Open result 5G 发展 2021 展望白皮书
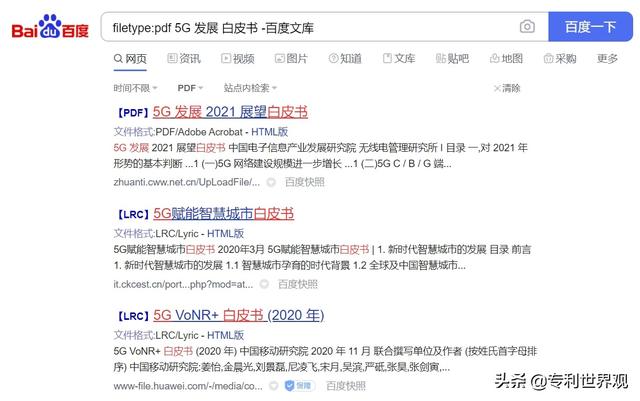 pos(230,112)
